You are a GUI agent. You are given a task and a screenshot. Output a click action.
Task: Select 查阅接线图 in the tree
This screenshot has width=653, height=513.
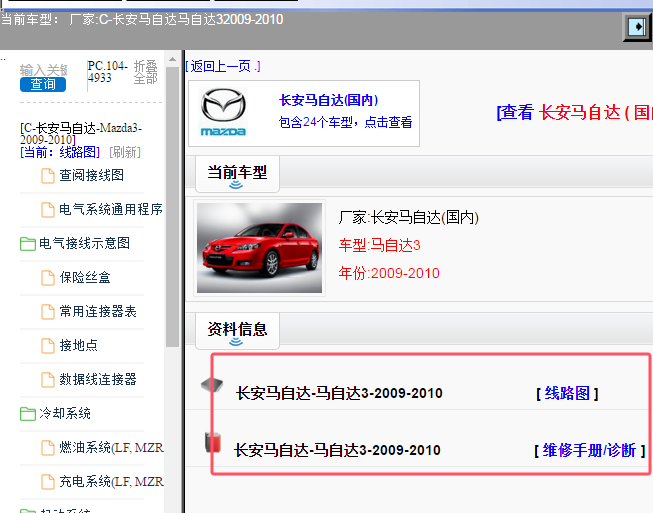[x=92, y=175]
